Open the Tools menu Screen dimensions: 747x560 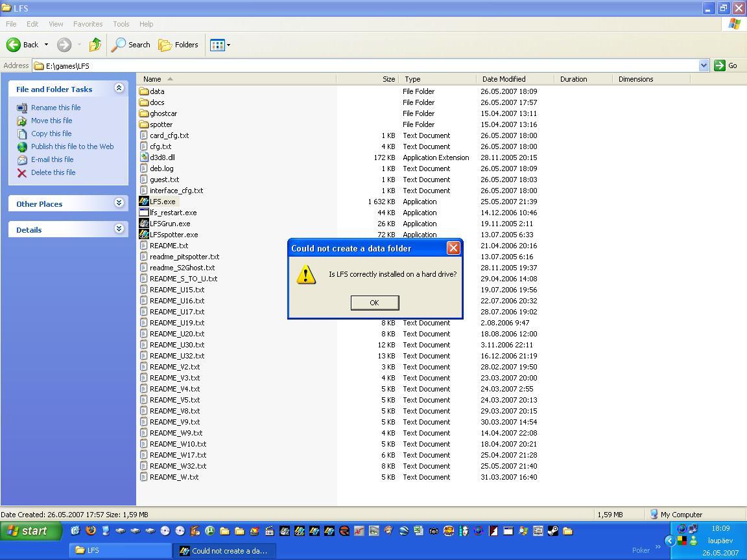point(121,24)
